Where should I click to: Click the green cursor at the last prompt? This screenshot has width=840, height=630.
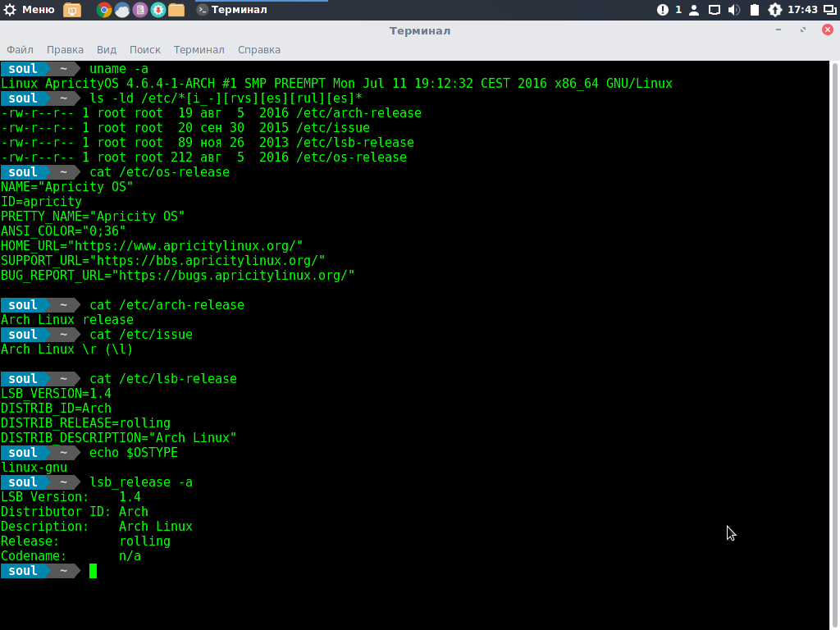click(x=94, y=571)
